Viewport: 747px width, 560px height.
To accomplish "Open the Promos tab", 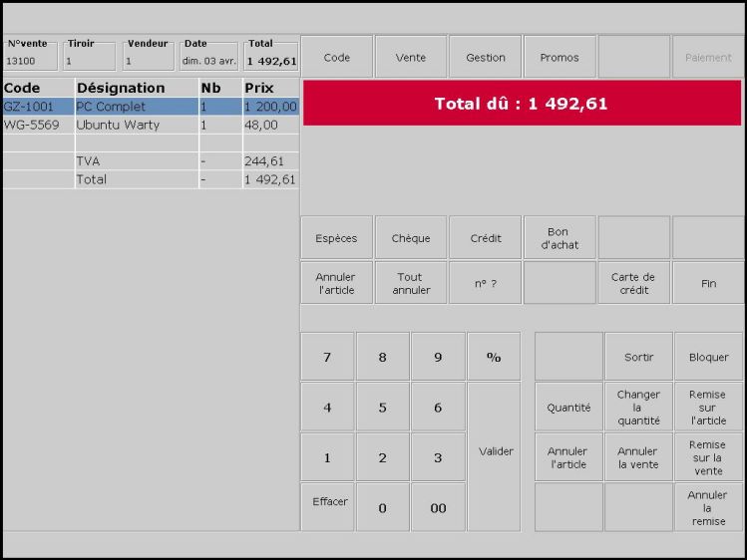I will [x=560, y=58].
